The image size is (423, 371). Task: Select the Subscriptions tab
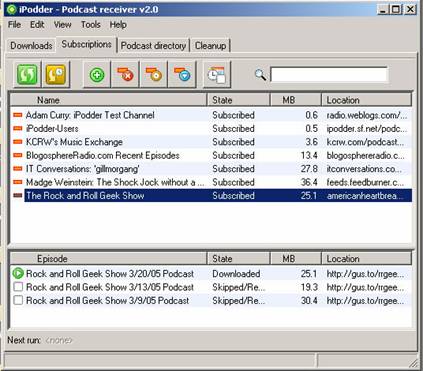86,44
